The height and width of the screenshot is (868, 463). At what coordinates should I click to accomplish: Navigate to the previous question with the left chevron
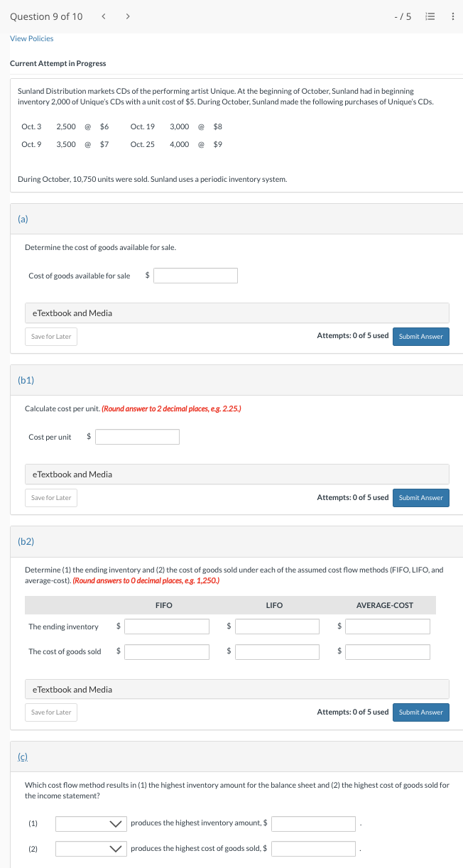coord(104,16)
